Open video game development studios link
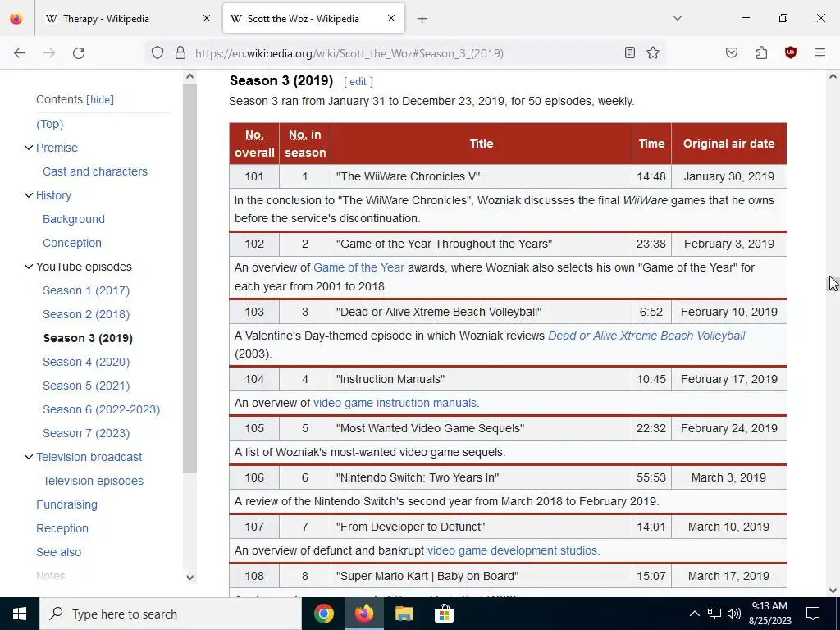This screenshot has height=630, width=840. (x=512, y=550)
